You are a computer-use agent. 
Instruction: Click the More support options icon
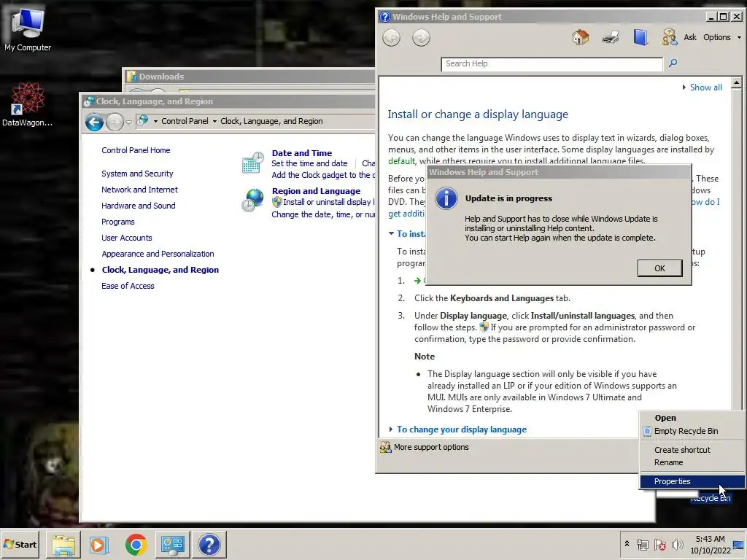pos(385,447)
